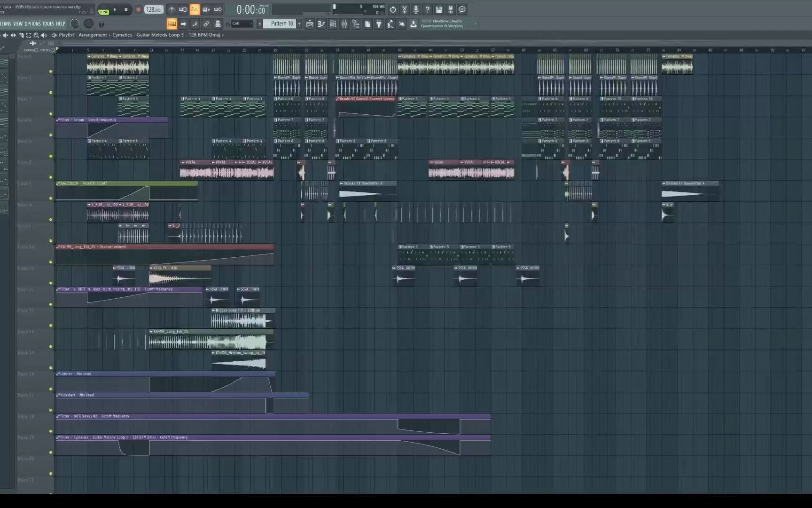812x508 pixels.
Task: Open the mixer view icon
Action: pyautogui.click(x=344, y=24)
